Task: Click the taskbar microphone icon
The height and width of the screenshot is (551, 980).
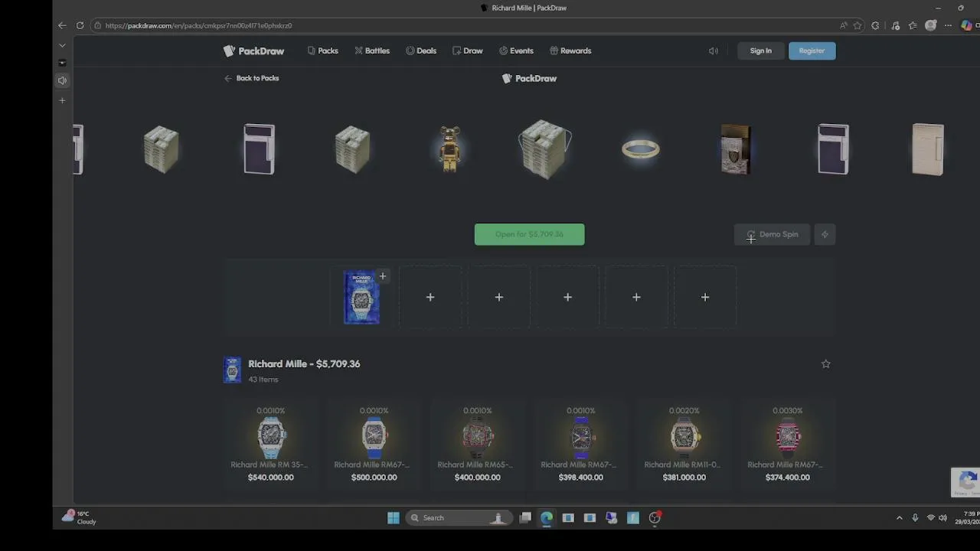Action: coord(915,518)
